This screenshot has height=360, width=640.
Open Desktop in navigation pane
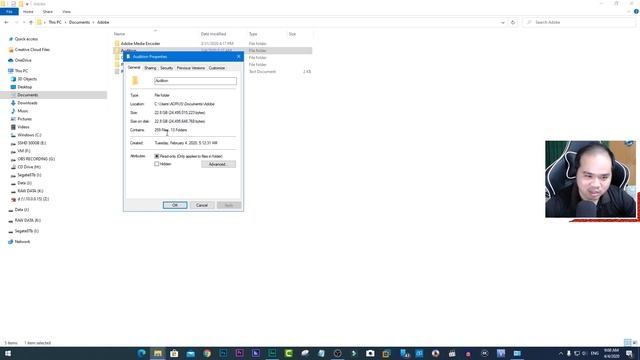[24, 87]
